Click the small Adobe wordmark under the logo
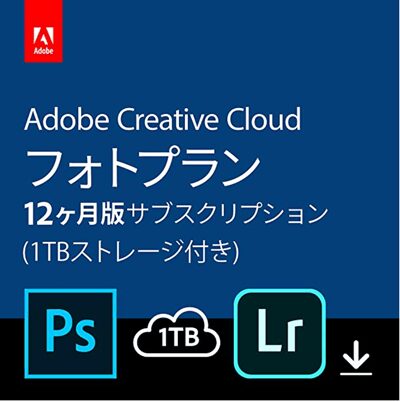 coord(43,51)
